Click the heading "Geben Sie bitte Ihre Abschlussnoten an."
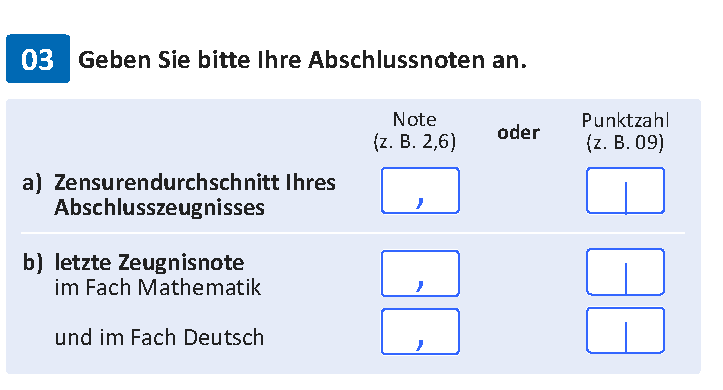 (302, 60)
